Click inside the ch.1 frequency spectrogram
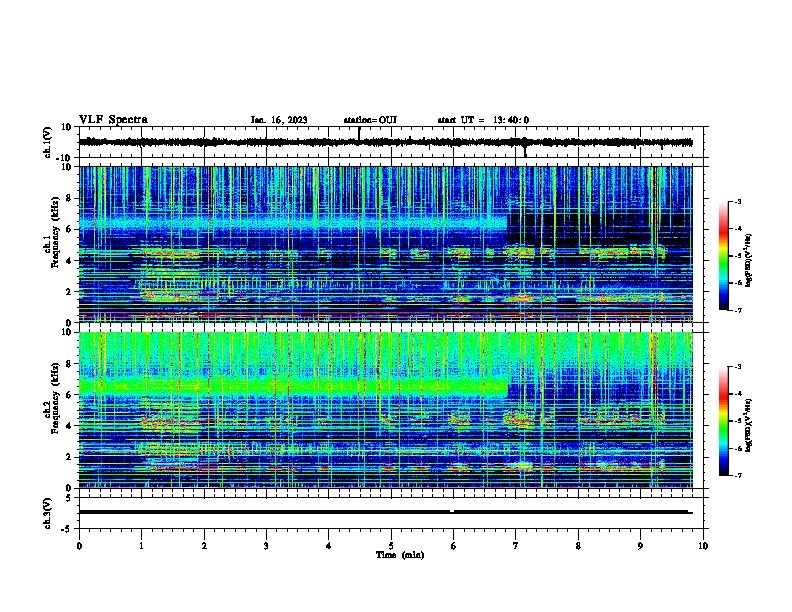The height and width of the screenshot is (612, 792). [x=386, y=244]
